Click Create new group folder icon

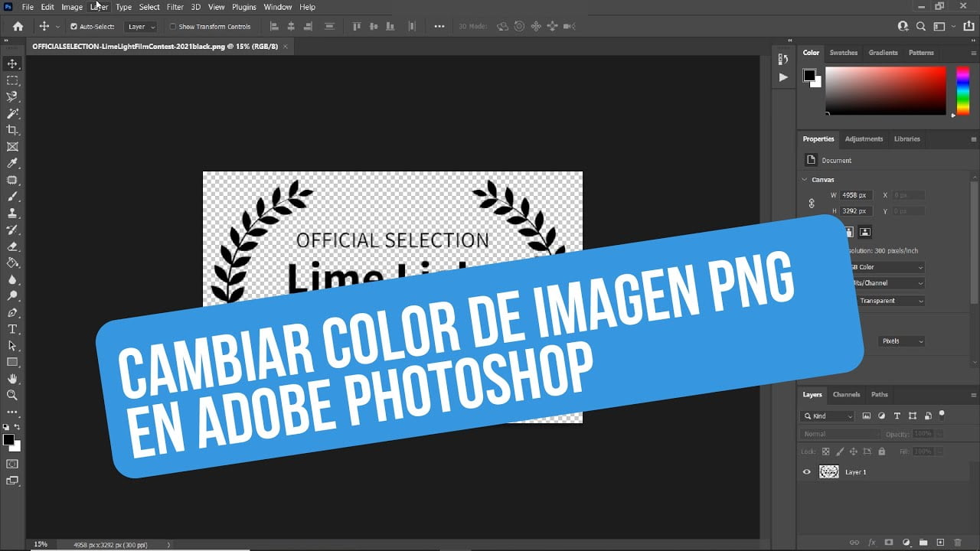point(923,543)
